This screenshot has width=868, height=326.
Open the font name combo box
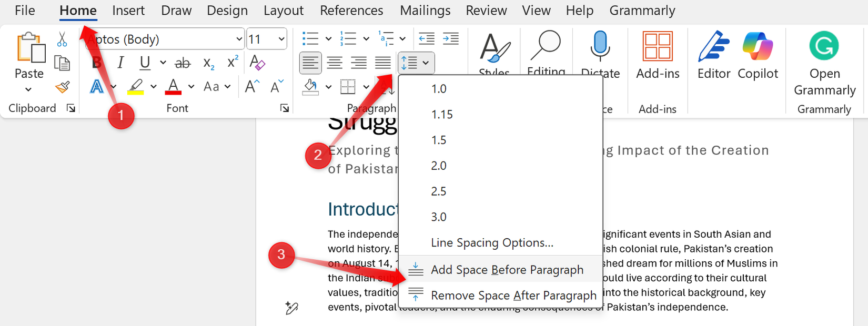pos(165,39)
